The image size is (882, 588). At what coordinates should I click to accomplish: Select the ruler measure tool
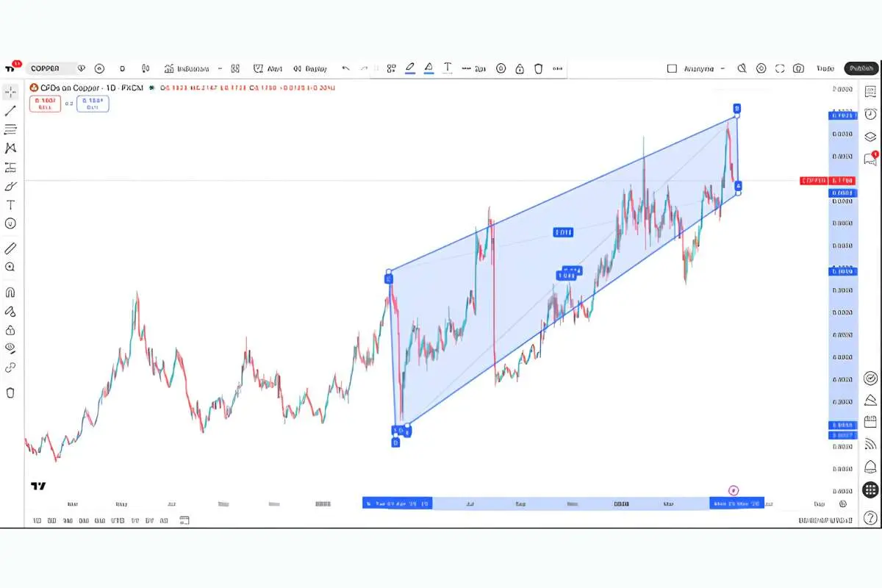click(10, 248)
